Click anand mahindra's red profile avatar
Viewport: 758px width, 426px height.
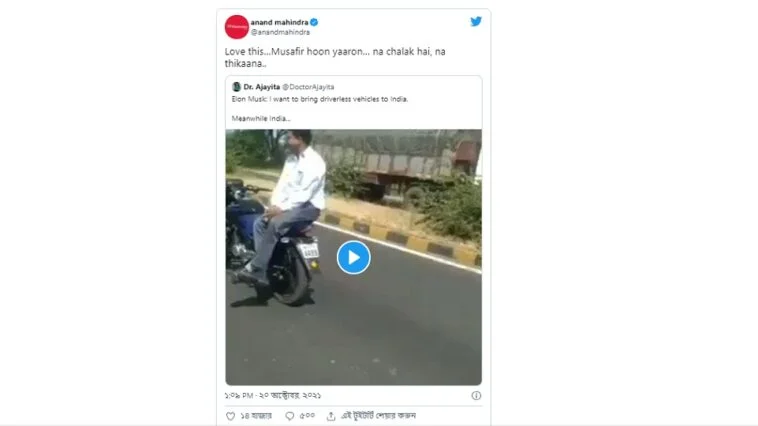pyautogui.click(x=236, y=27)
